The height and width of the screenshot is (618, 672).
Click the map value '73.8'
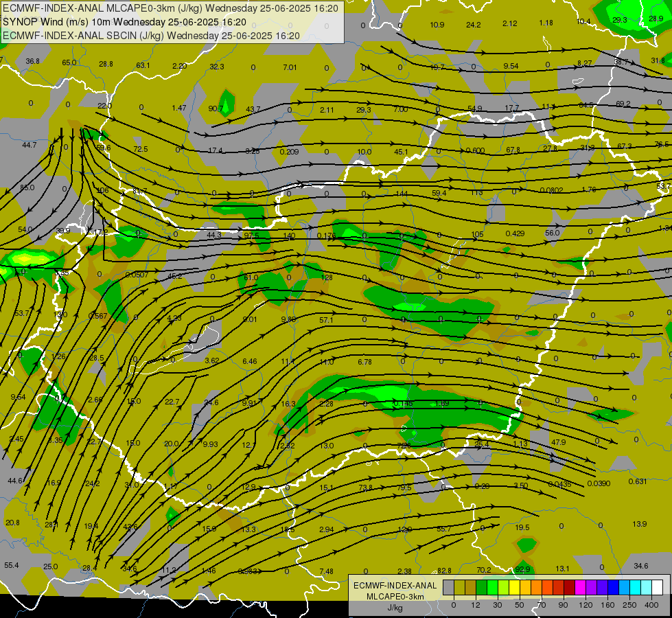point(366,488)
